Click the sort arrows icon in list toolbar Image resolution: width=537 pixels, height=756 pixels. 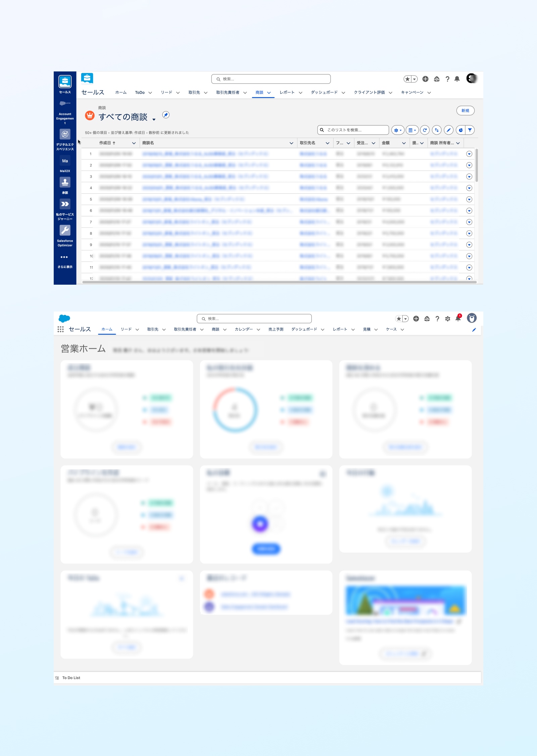tap(437, 130)
